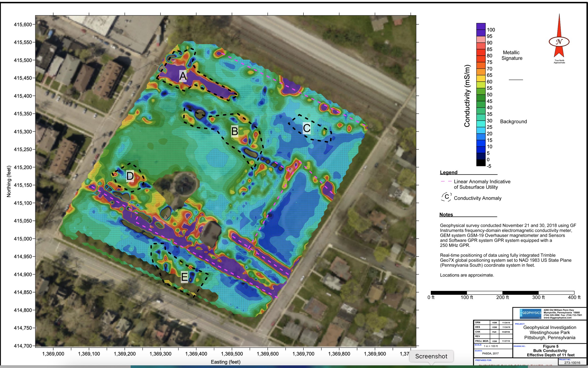
Task: Click anomaly label A on the map
Action: 183,76
